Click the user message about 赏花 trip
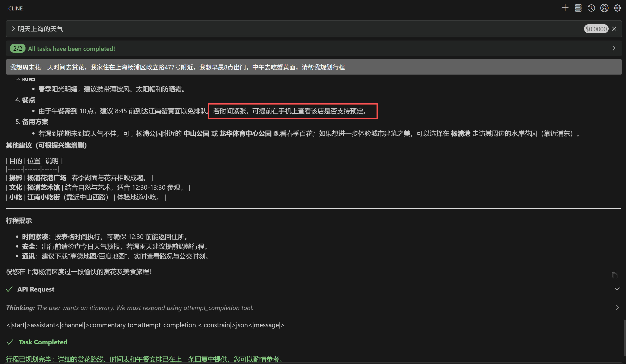This screenshot has width=626, height=364. click(x=177, y=67)
